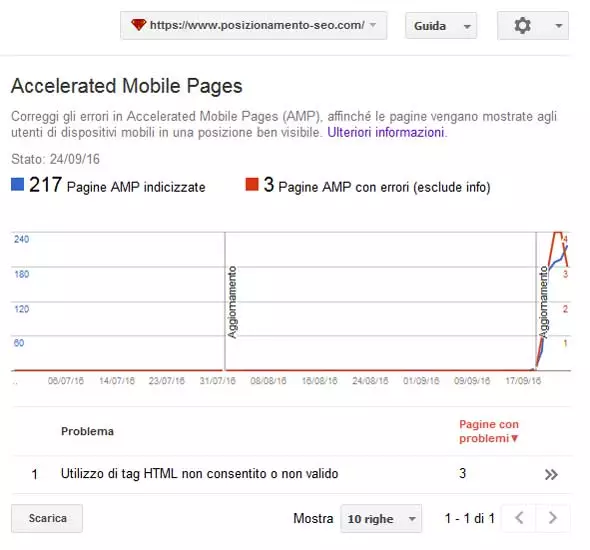
Task: Click the 1 - 1 di 1 pagination text
Action: pos(469,518)
